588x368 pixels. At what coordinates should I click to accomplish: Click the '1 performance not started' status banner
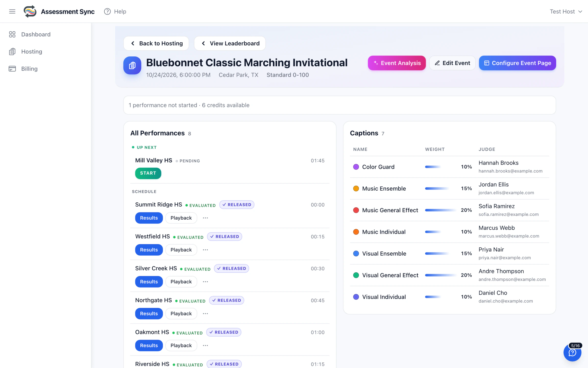point(340,105)
